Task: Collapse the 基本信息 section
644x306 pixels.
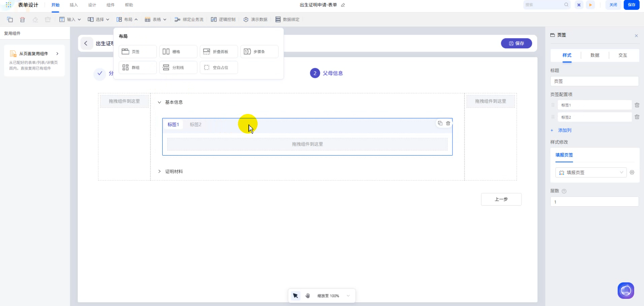Action: click(x=160, y=102)
